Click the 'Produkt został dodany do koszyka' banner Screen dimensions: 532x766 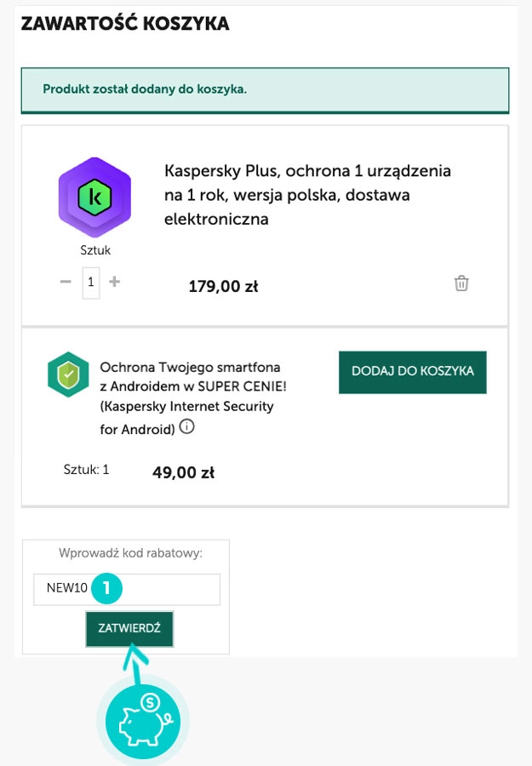coord(264,89)
